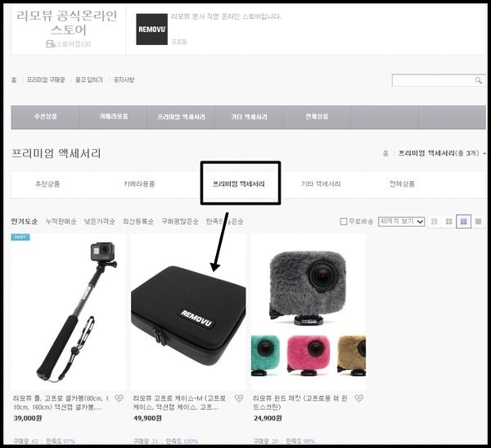The height and width of the screenshot is (448, 491).
Task: Click the REMOVU store logo
Action: tap(151, 29)
